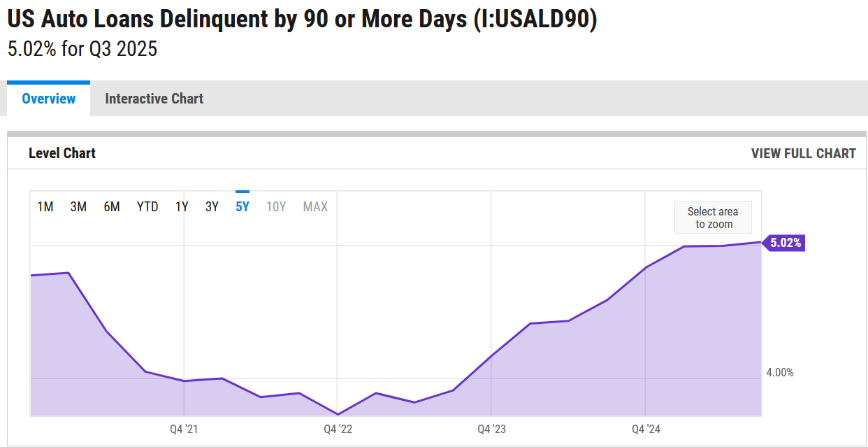Click the 4.00% y-axis label
868x447 pixels.
tap(780, 372)
